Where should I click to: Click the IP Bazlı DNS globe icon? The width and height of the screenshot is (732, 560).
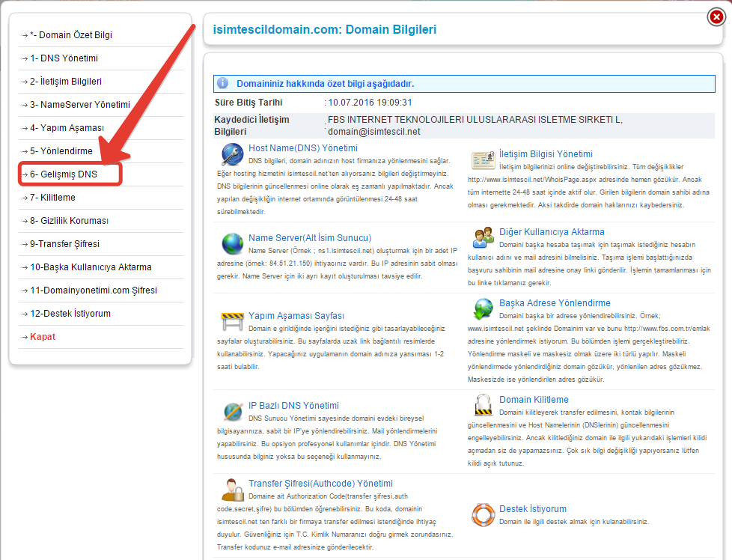coord(233,411)
